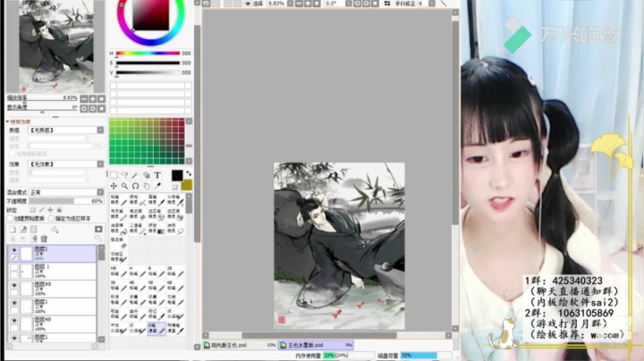Click the navigator preview thumbnail
Image resolution: width=644 pixels, height=361 pixels.
tap(56, 46)
